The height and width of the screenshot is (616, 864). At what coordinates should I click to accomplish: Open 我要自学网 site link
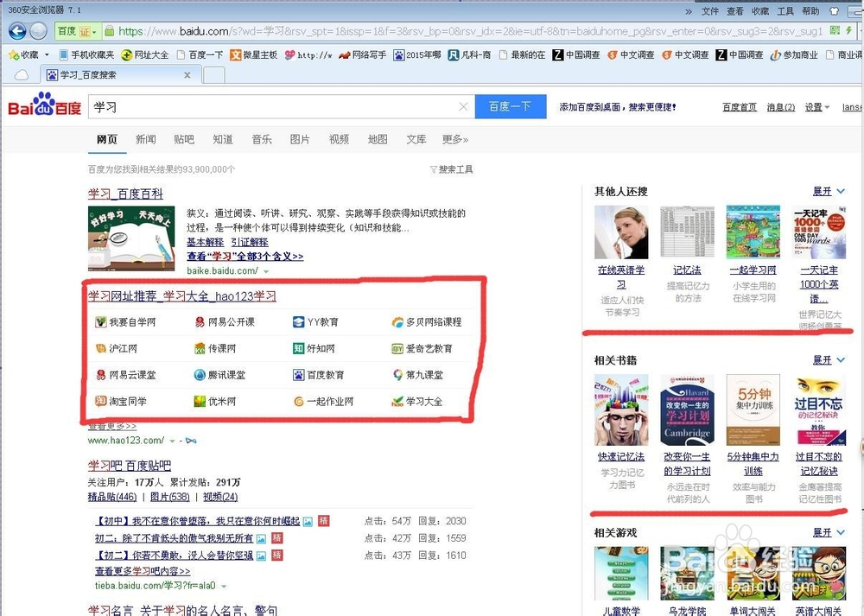[x=125, y=321]
